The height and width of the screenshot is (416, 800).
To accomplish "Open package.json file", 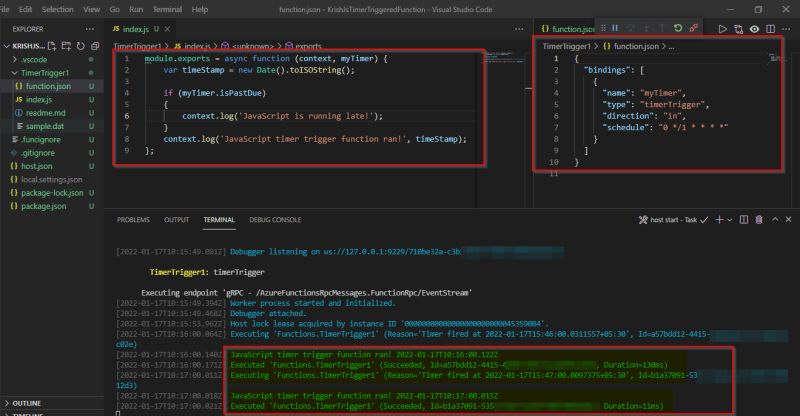I will coord(43,206).
